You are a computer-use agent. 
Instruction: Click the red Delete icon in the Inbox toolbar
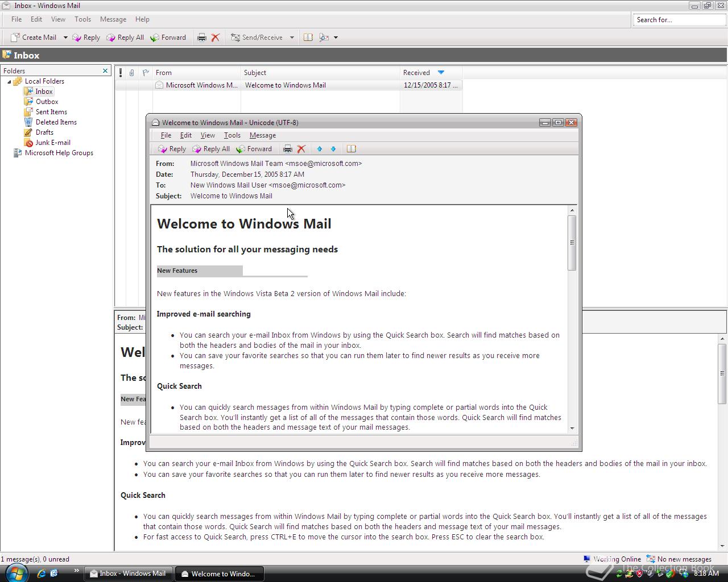pyautogui.click(x=216, y=38)
